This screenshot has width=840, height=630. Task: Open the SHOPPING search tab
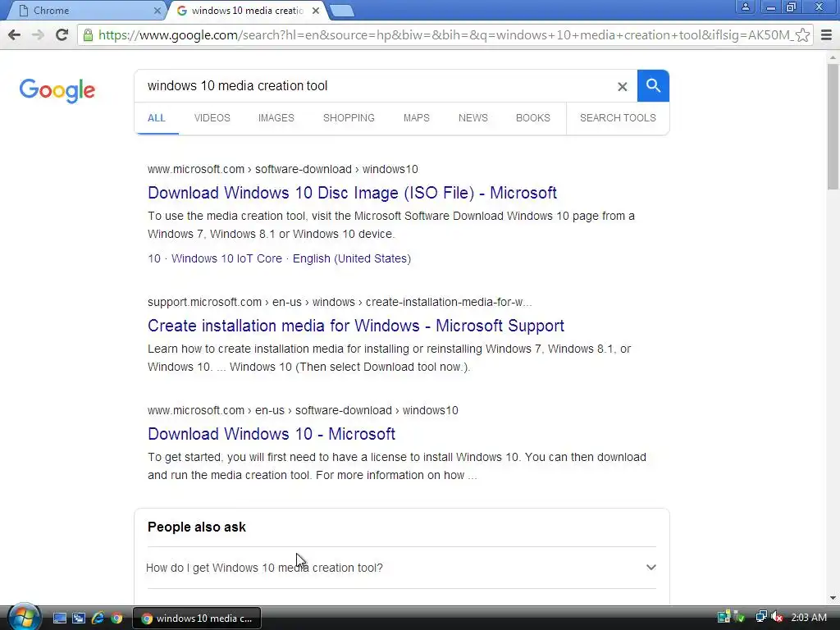pyautogui.click(x=349, y=118)
